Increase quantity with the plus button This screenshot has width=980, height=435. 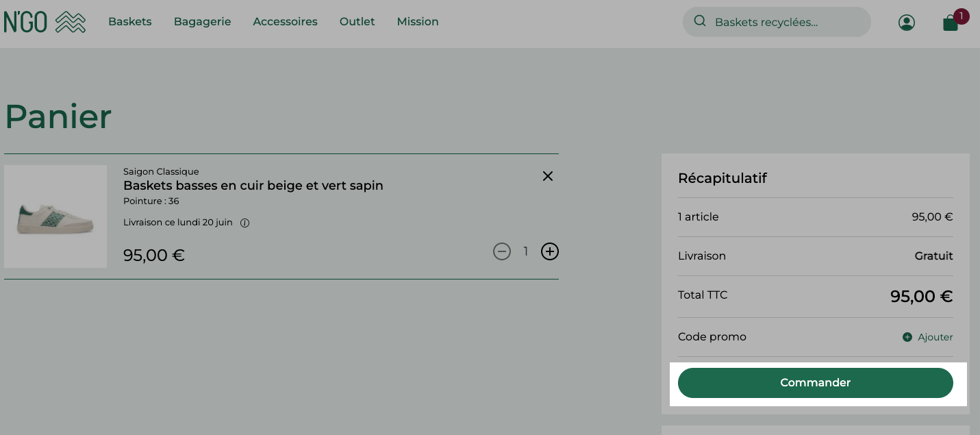[550, 251]
